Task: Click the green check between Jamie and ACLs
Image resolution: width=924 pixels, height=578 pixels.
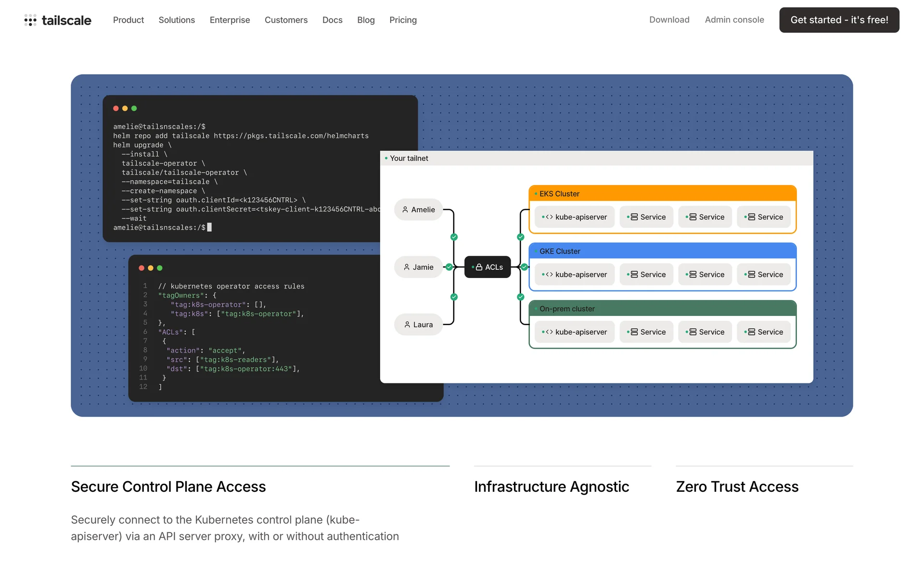Action: coord(449,267)
